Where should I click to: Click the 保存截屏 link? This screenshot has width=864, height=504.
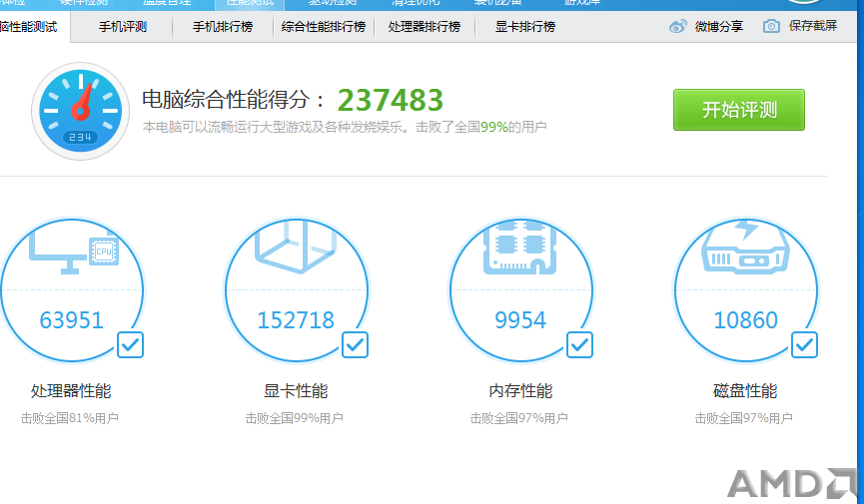813,26
